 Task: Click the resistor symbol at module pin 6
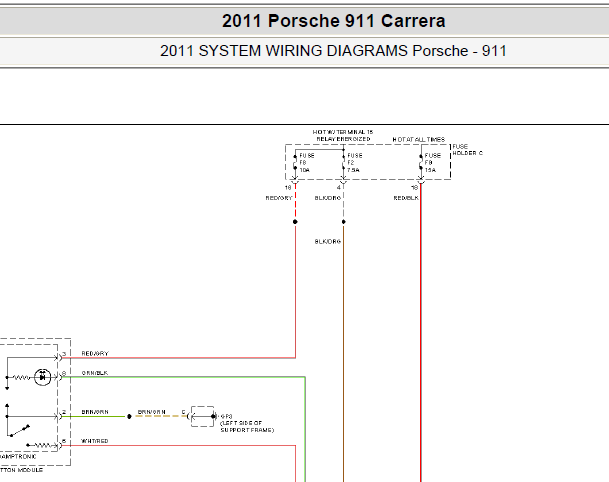(x=43, y=445)
